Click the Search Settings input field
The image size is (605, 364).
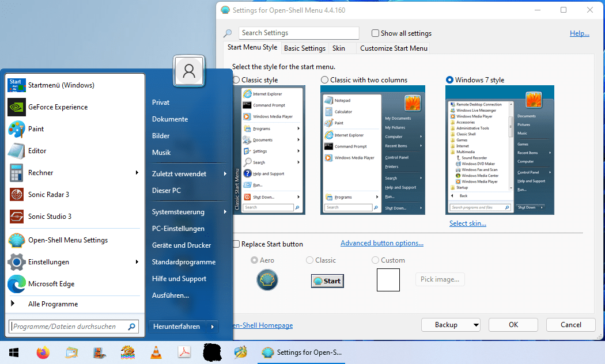[x=298, y=33]
